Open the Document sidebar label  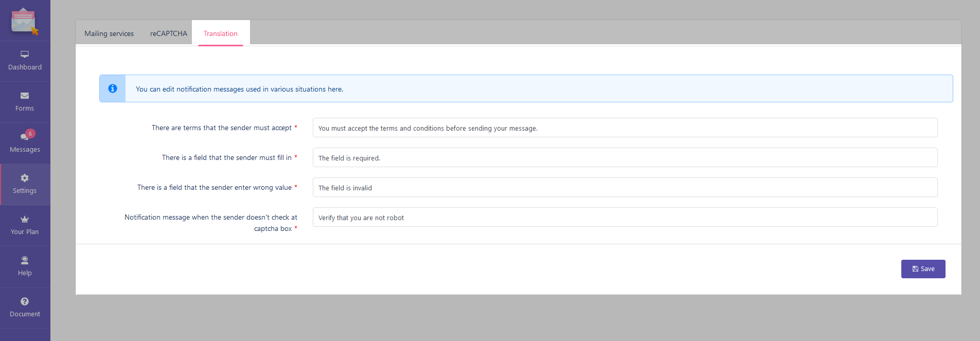coord(25,314)
